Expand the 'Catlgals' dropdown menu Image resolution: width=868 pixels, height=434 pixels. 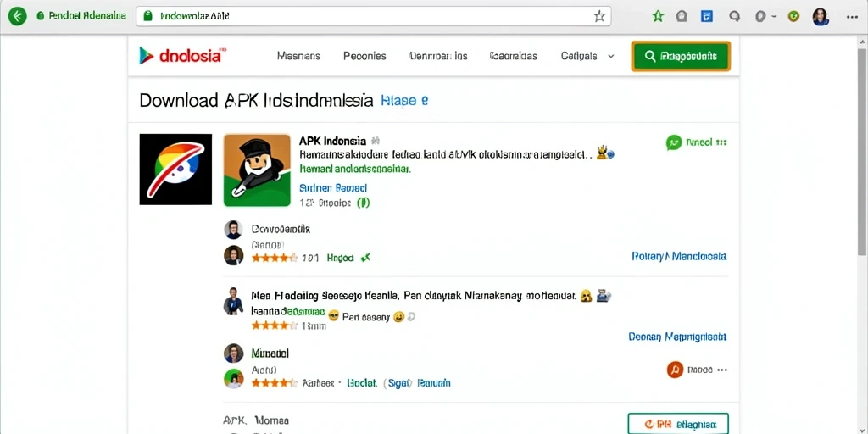click(587, 56)
